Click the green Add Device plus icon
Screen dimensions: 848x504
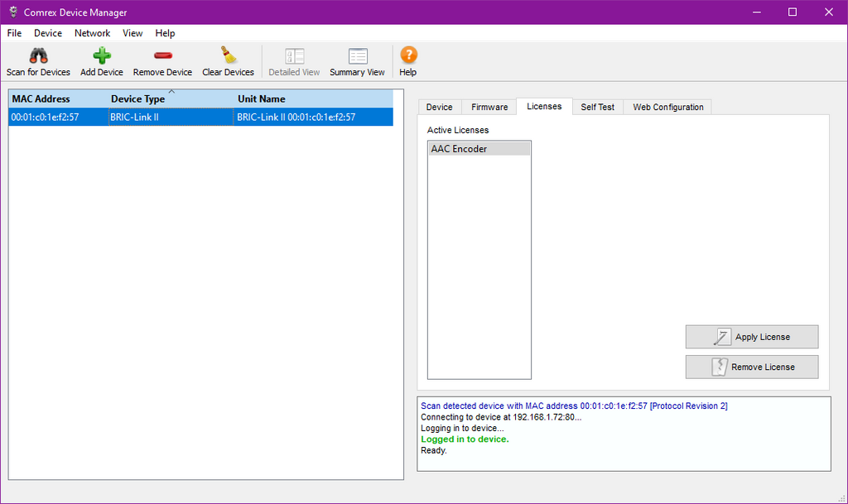click(x=102, y=55)
